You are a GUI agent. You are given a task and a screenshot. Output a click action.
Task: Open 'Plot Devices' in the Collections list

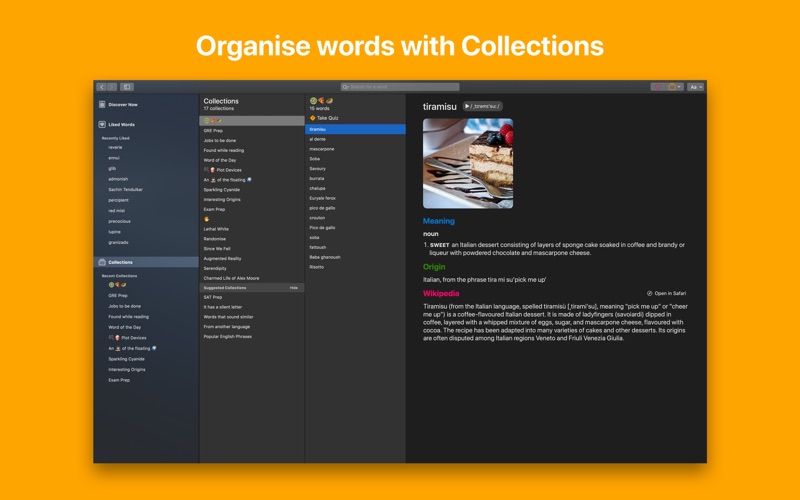coord(223,170)
